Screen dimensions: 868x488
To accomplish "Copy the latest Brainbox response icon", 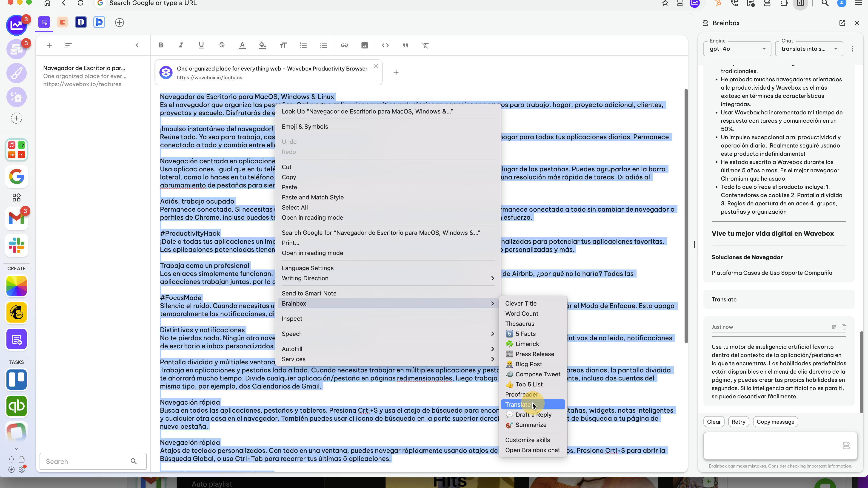I will 844,327.
